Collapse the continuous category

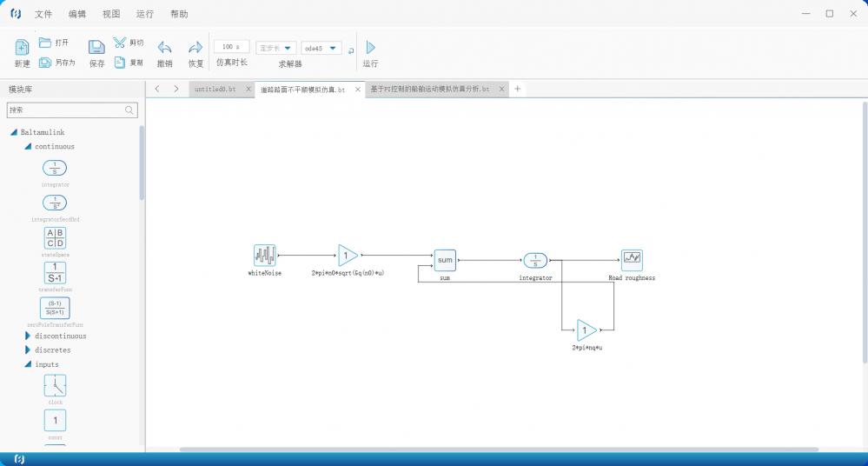[29, 146]
